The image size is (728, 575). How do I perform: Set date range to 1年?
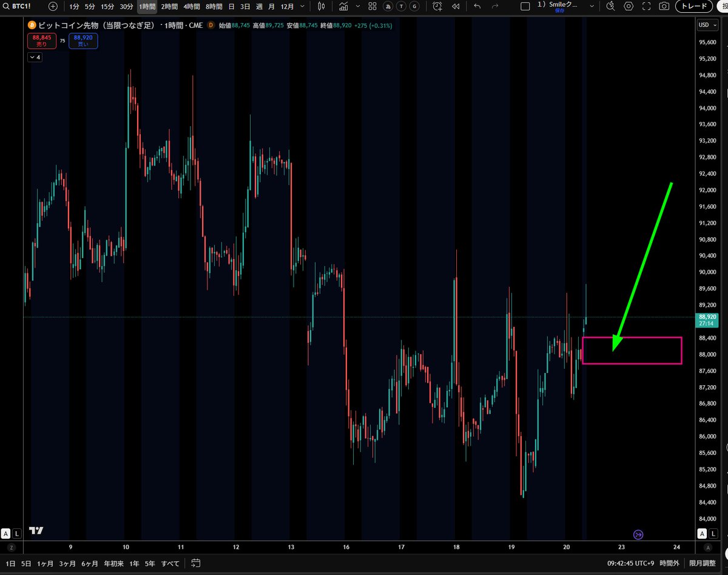tap(134, 563)
